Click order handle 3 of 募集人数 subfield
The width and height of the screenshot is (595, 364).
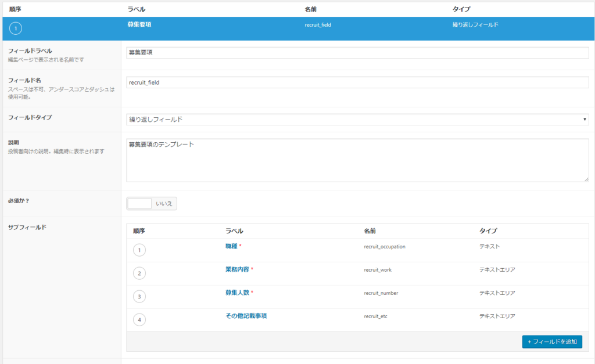click(x=139, y=297)
